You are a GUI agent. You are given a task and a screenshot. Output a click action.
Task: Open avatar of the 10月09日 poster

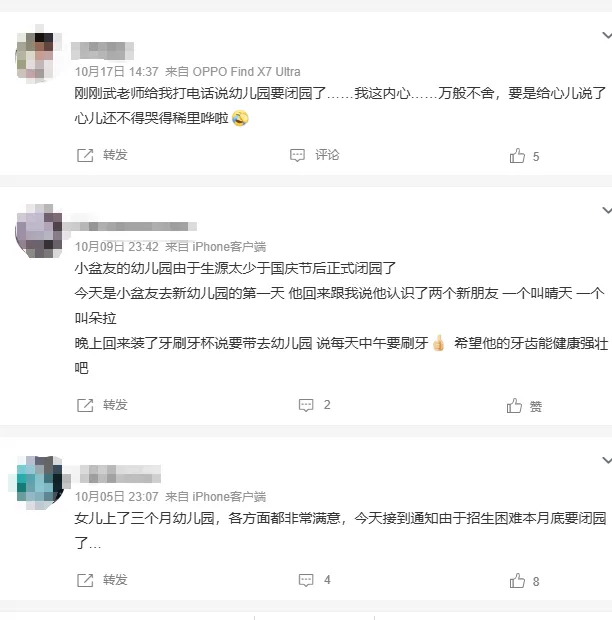38,231
